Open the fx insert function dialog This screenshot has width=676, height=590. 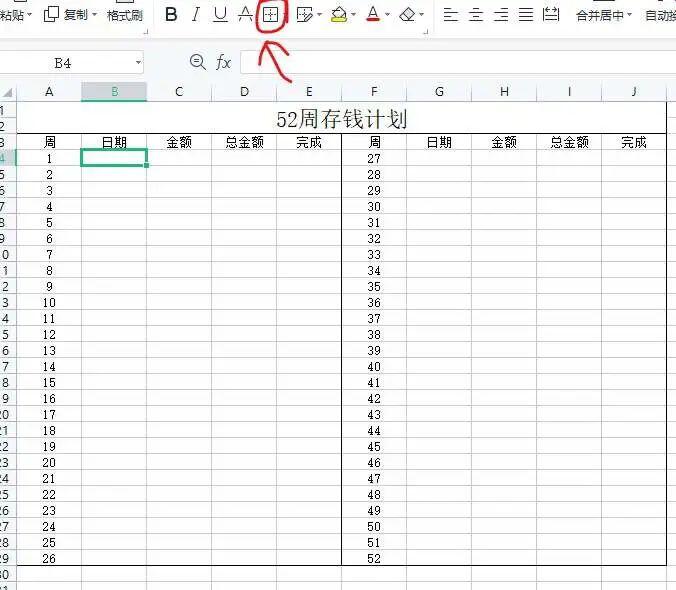(223, 62)
